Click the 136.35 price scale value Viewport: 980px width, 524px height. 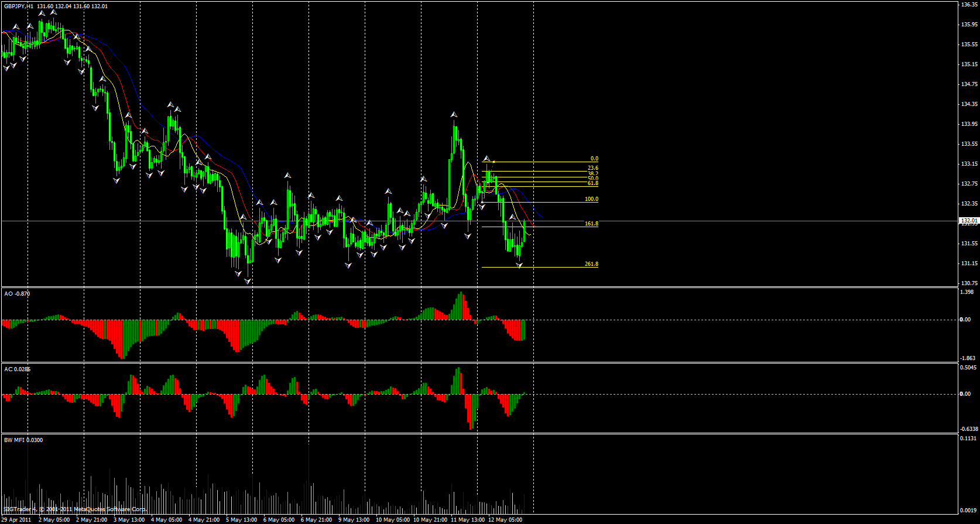(x=969, y=5)
